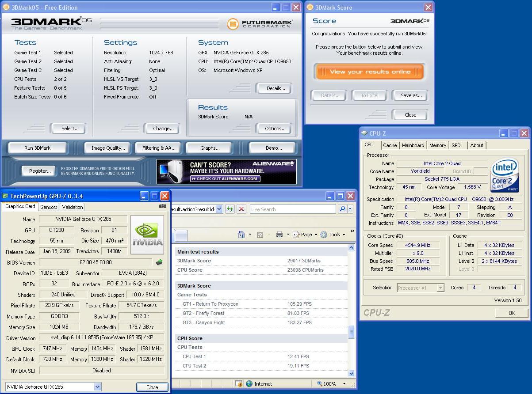Click the GPU-Z title bar application icon
532x394 pixels.
tap(6, 196)
